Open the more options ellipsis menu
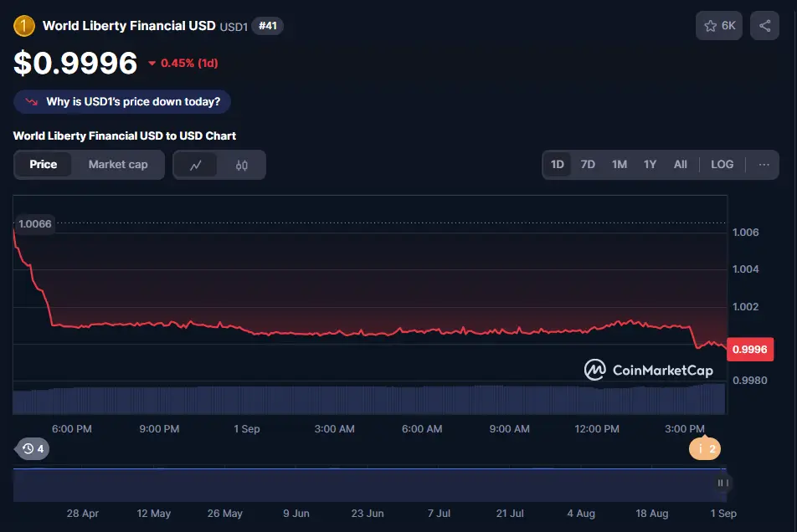797x532 pixels. click(764, 164)
